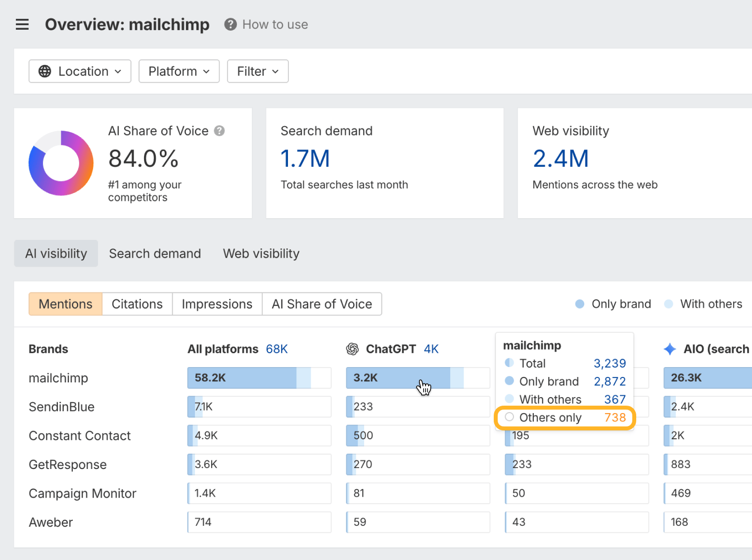
Task: Toggle the Only brand legend item
Action: coord(613,304)
